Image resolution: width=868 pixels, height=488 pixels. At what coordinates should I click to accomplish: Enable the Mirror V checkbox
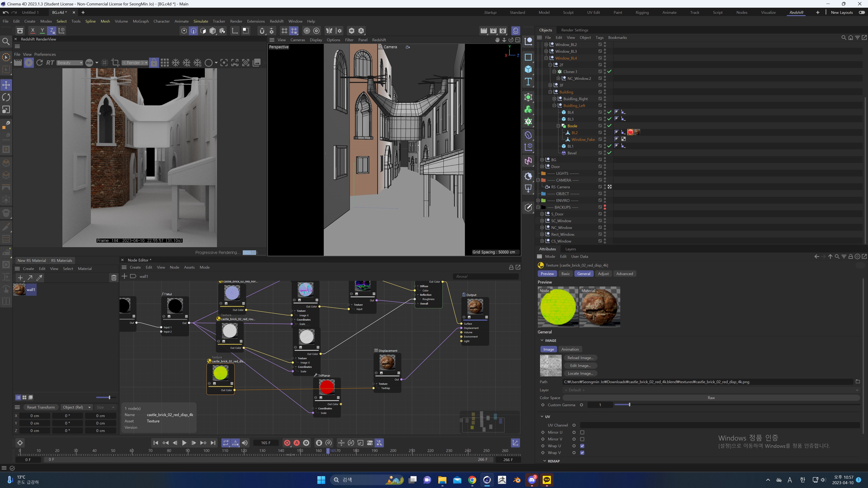582,439
